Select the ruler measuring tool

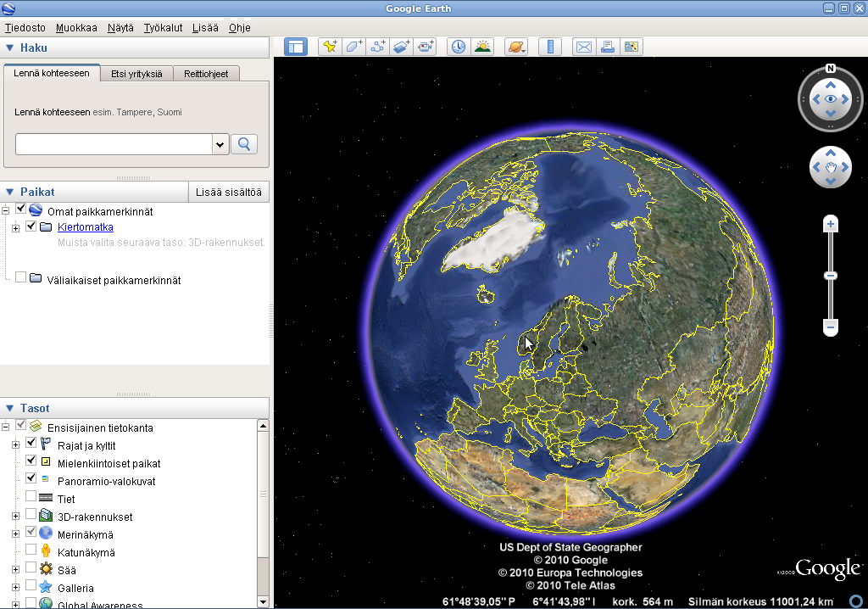[x=549, y=47]
